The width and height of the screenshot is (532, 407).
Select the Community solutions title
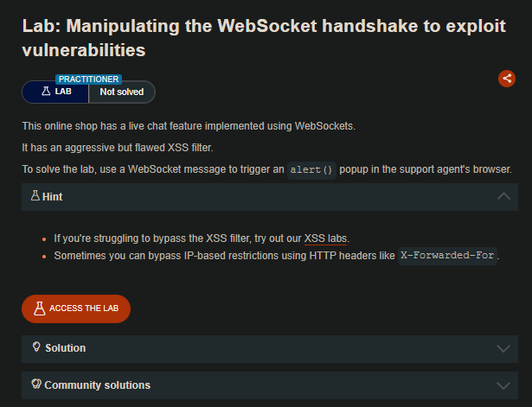tap(97, 385)
